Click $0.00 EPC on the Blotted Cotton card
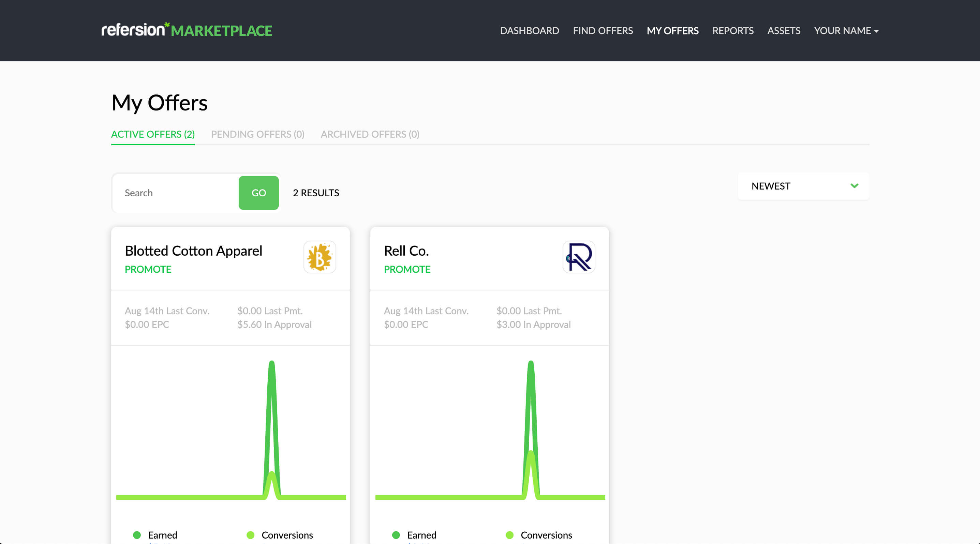Screen dimensions: 980x544 tap(147, 324)
